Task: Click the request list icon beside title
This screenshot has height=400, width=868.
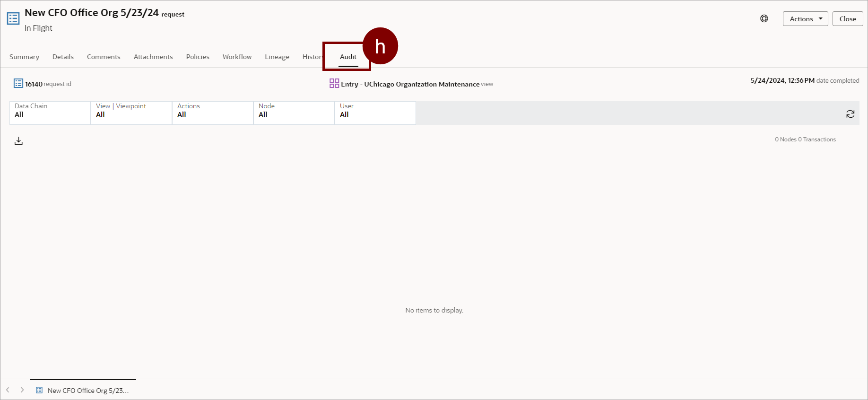Action: (13, 18)
